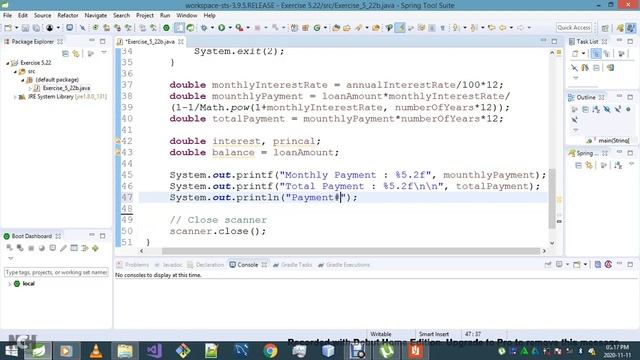640x360 pixels.
Task: Switch to the Javadoc tab
Action: [x=168, y=264]
